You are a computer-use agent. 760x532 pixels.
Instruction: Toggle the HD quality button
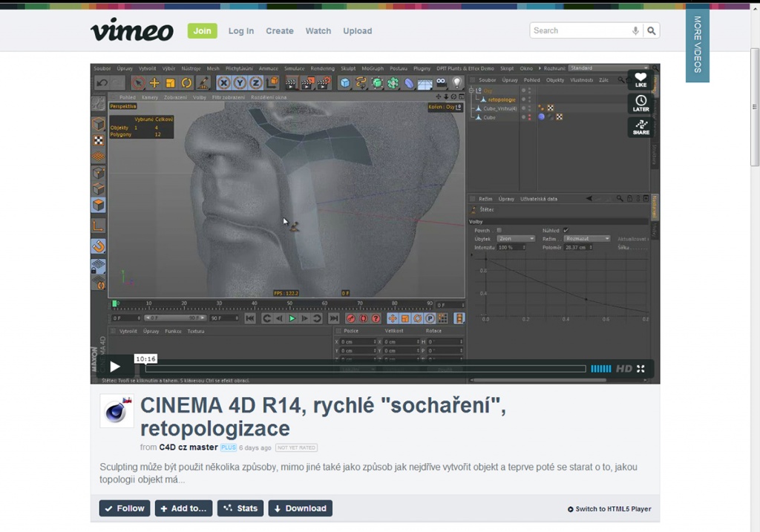pyautogui.click(x=623, y=369)
